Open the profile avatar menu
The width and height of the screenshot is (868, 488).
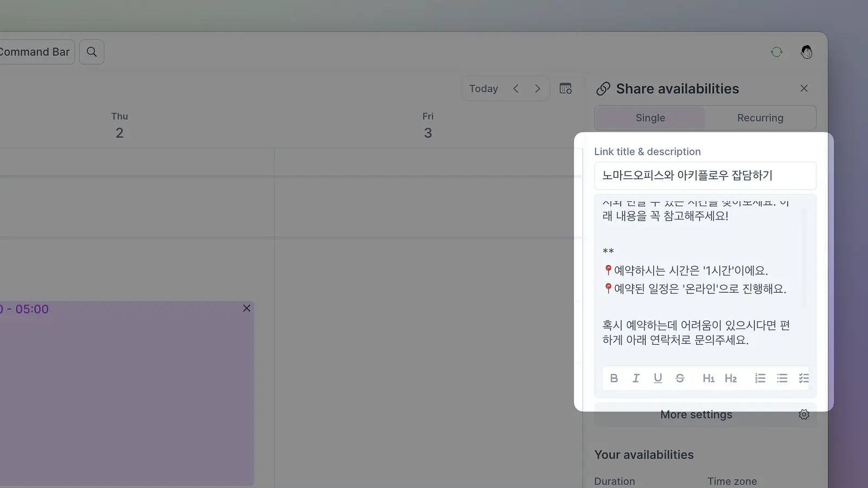click(807, 52)
